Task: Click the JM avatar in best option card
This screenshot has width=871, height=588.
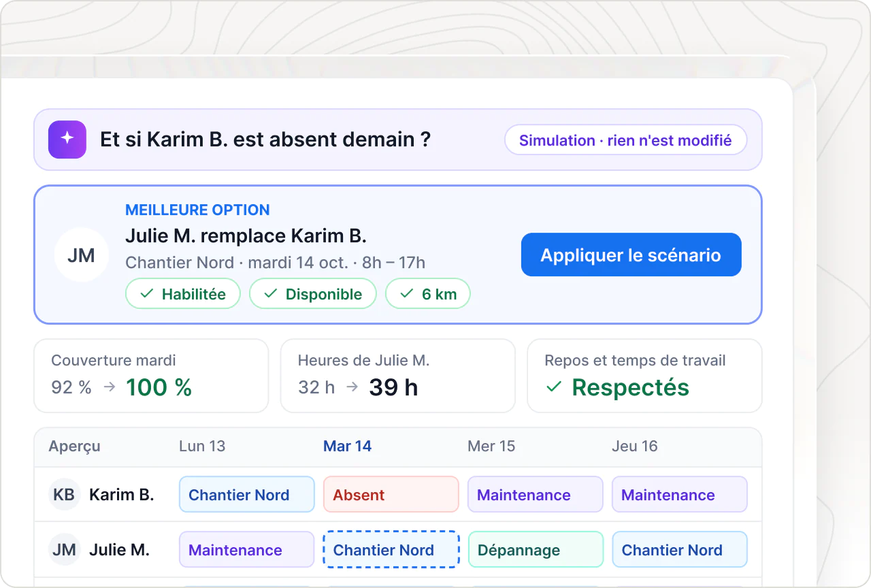Action: click(x=81, y=255)
